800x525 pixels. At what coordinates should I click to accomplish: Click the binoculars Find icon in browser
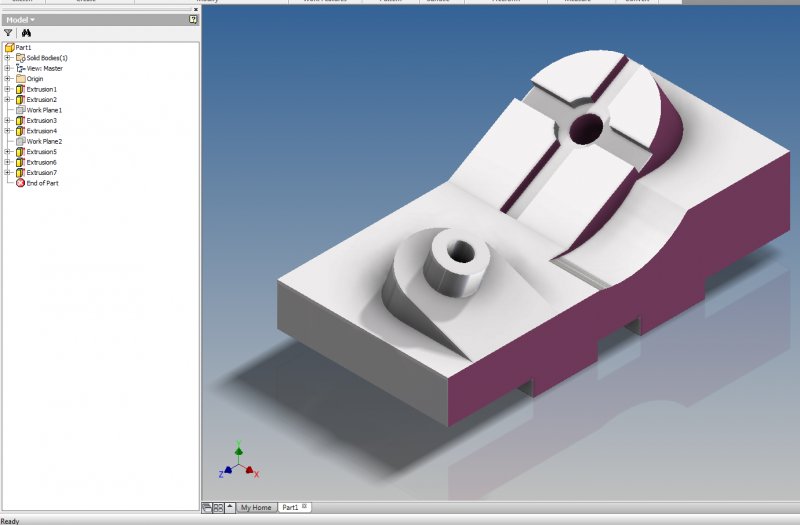27,33
